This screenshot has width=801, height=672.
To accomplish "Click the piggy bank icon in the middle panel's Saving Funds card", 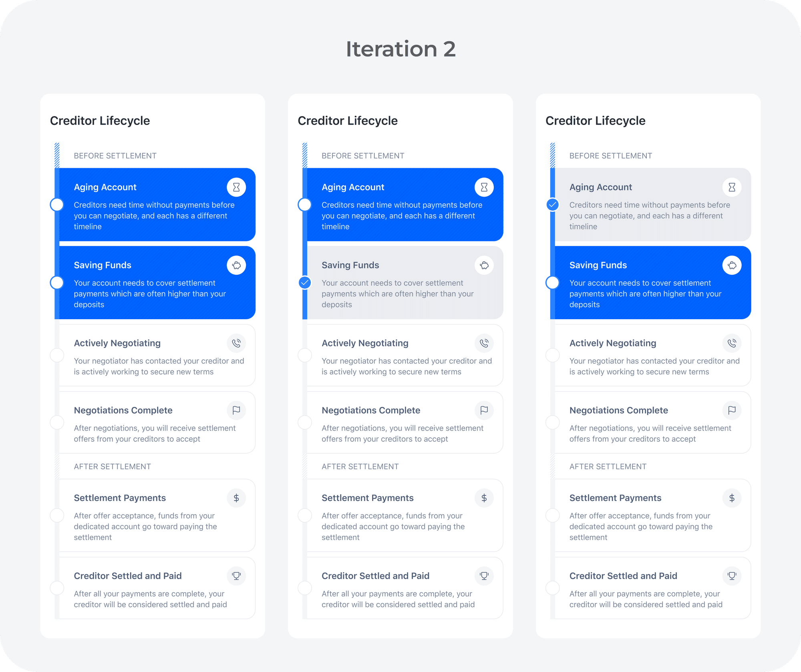I will click(484, 265).
